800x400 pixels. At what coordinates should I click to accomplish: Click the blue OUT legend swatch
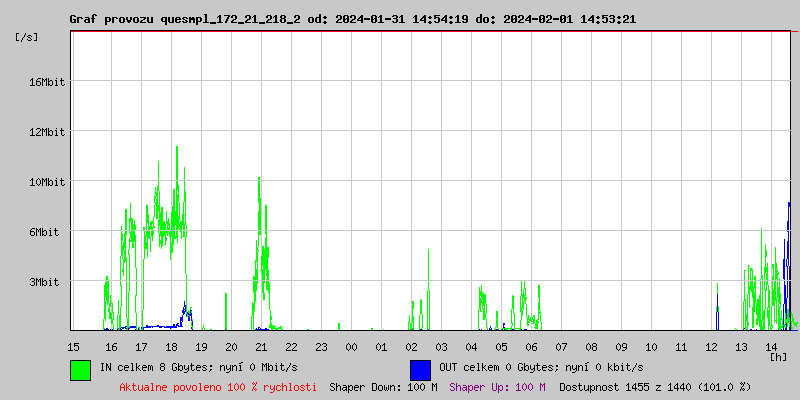point(420,369)
